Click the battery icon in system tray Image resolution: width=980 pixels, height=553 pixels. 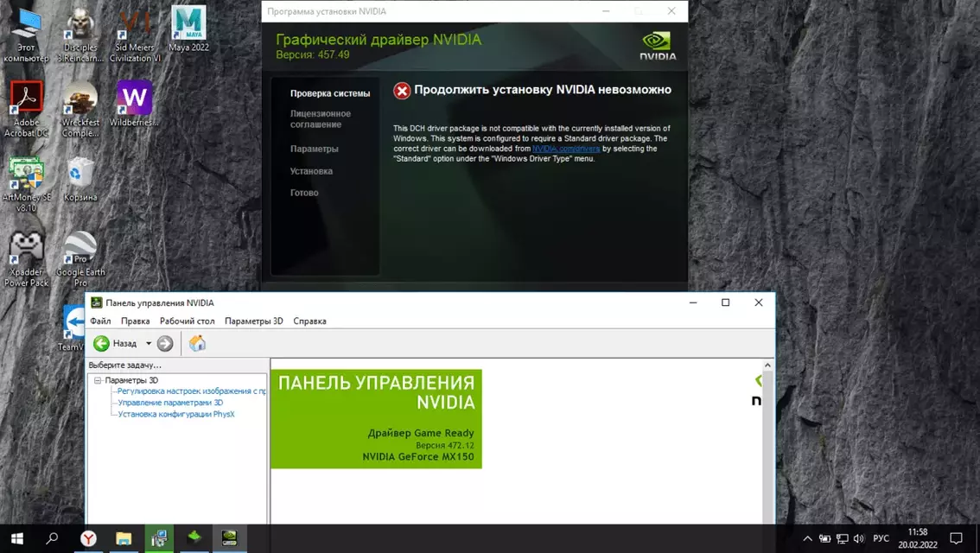[x=825, y=538]
